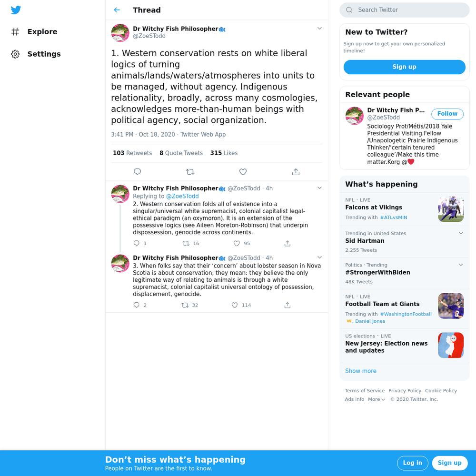The width and height of the screenshot is (476, 476).
Task: Open More dropdown in footer links
Action: coord(377,399)
